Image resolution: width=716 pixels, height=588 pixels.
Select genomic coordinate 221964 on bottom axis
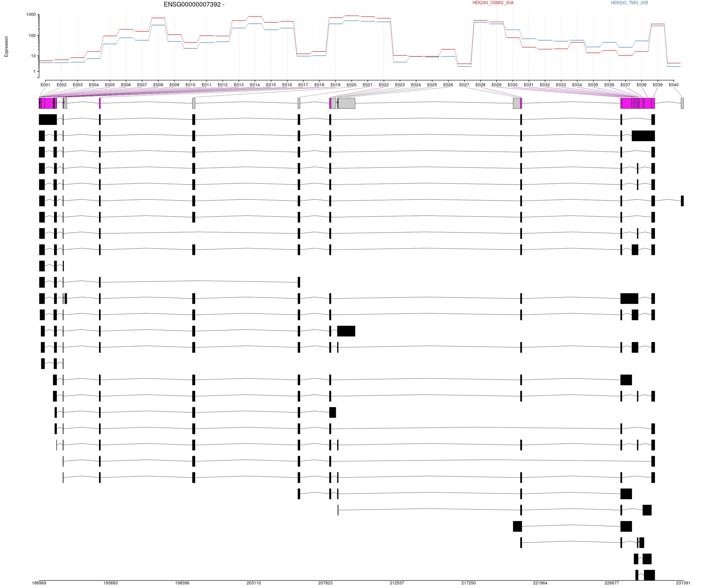[540, 583]
